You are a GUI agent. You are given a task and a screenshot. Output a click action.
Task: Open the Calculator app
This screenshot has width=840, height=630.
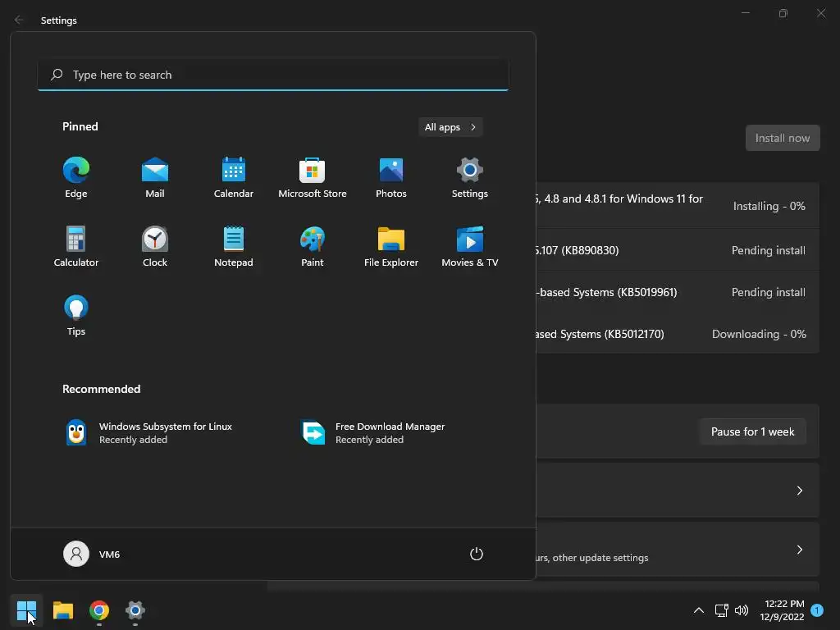(x=76, y=246)
